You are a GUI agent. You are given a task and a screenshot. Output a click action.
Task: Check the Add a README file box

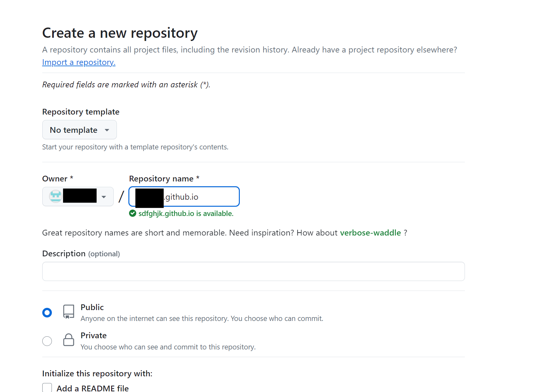pos(47,388)
